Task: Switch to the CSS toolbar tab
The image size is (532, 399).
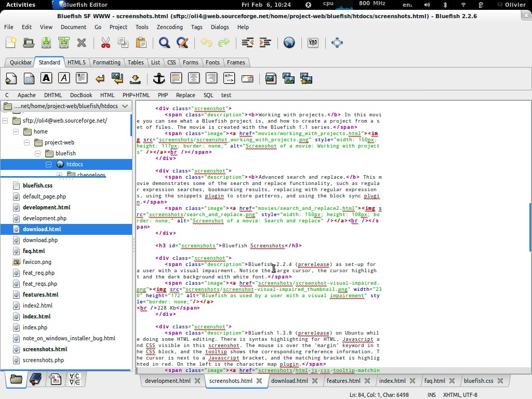Action: pos(171,62)
